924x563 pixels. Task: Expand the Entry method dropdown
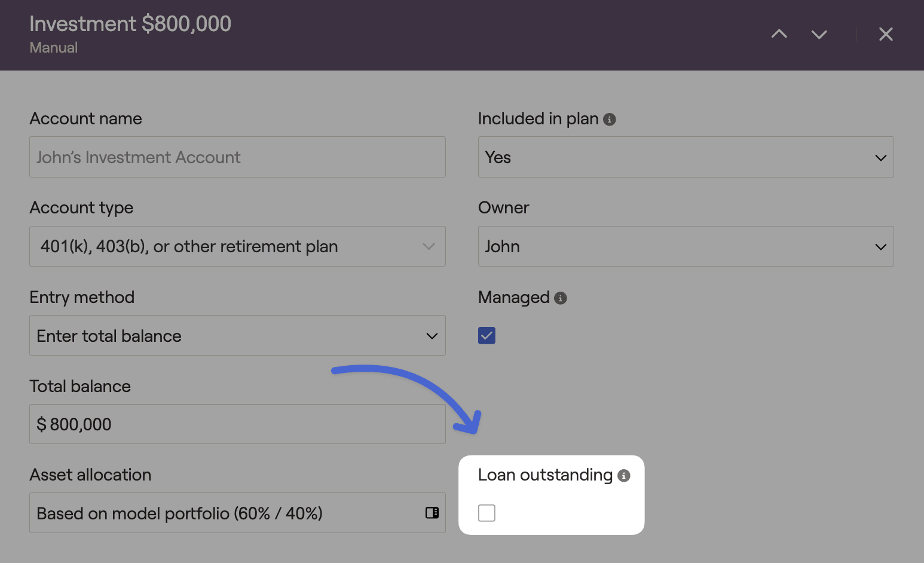237,336
